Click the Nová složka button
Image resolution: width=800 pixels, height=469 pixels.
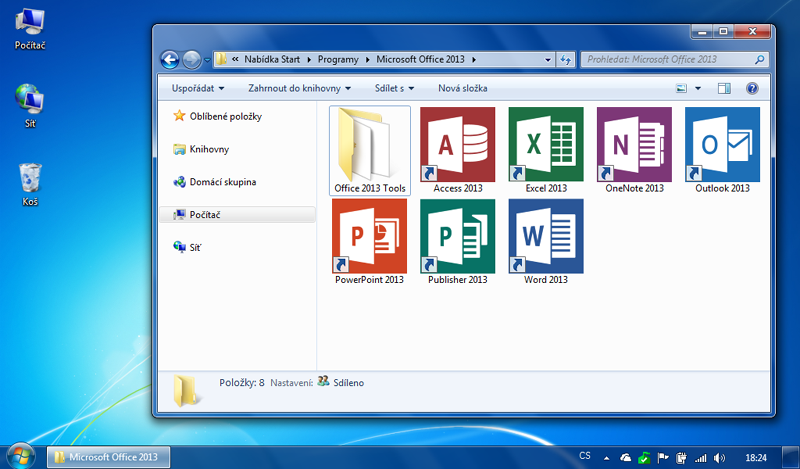[462, 88]
